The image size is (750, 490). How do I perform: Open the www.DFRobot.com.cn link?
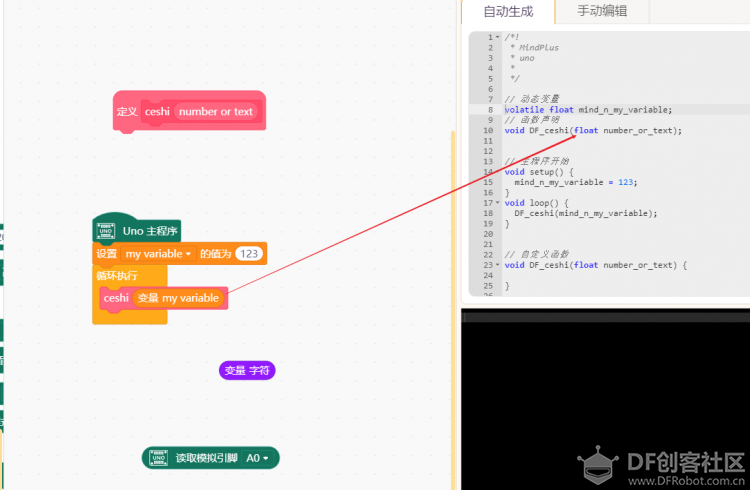(685, 481)
